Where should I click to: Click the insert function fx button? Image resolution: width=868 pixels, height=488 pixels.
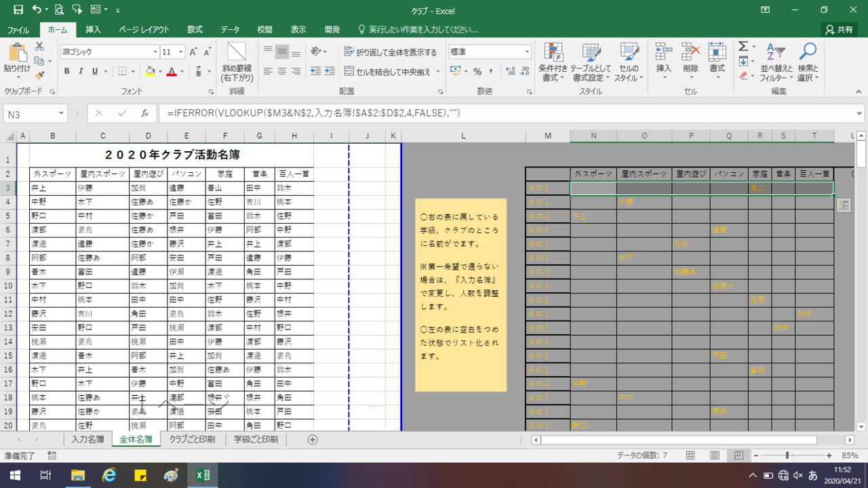tap(144, 114)
